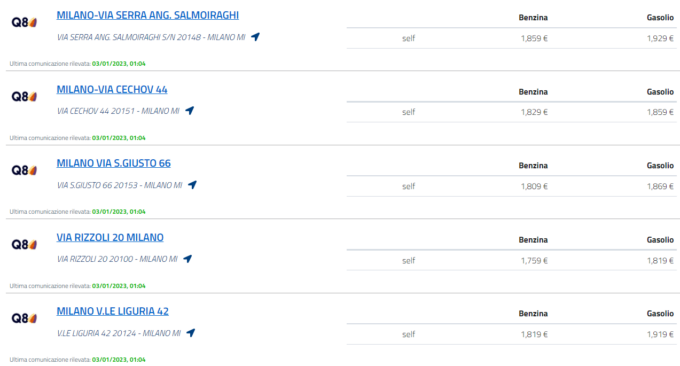The width and height of the screenshot is (680, 366).
Task: Open VIA RIZZOLI 20 MILANO link
Action: (110, 237)
